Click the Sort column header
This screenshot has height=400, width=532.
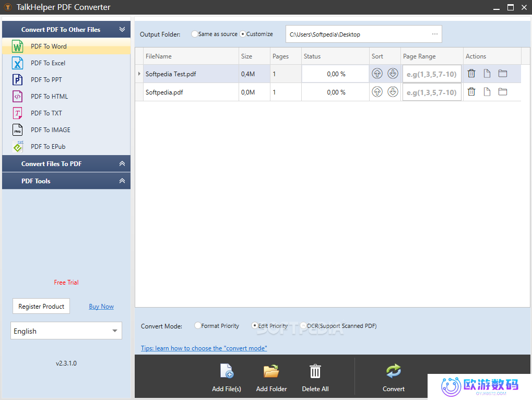[385, 56]
